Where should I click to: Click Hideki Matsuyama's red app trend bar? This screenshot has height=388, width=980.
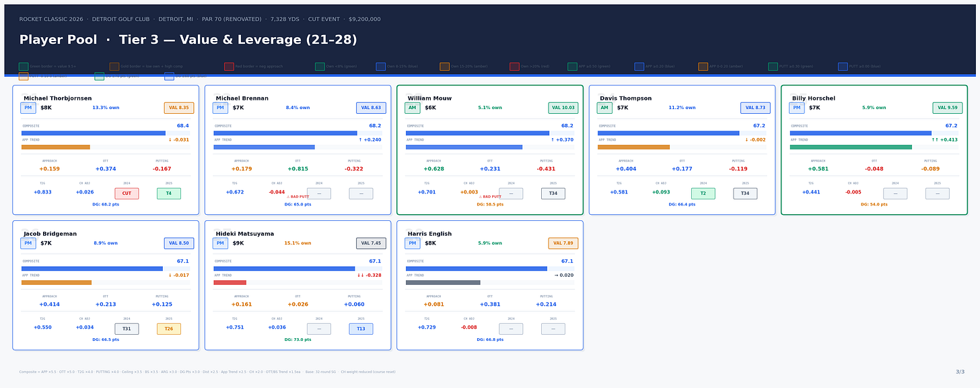pos(230,282)
